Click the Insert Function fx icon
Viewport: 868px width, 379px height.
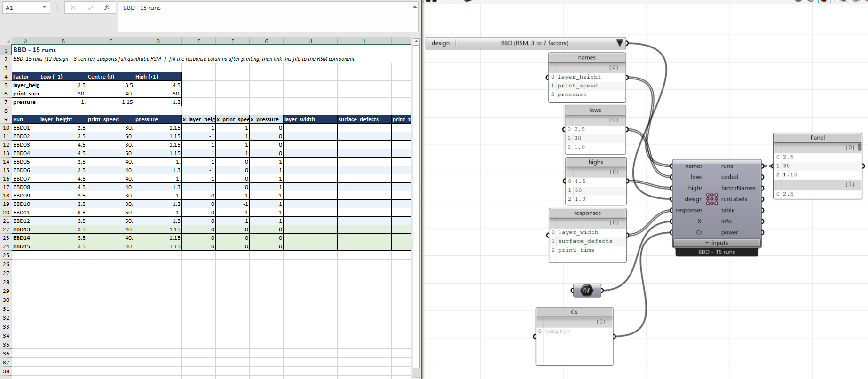point(107,8)
